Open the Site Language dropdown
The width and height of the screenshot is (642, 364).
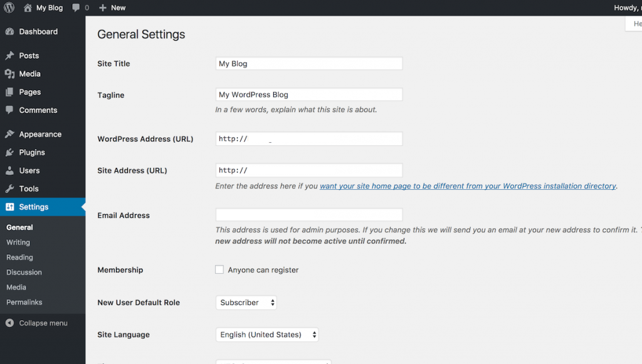coord(267,335)
